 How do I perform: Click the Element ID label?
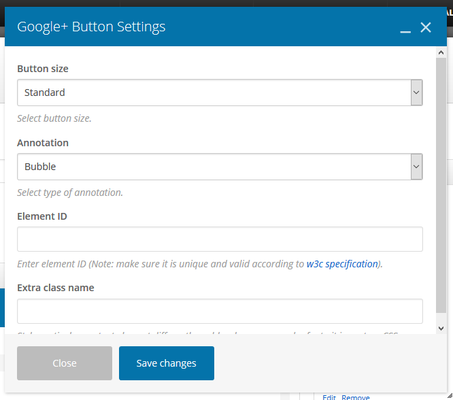pyautogui.click(x=42, y=216)
